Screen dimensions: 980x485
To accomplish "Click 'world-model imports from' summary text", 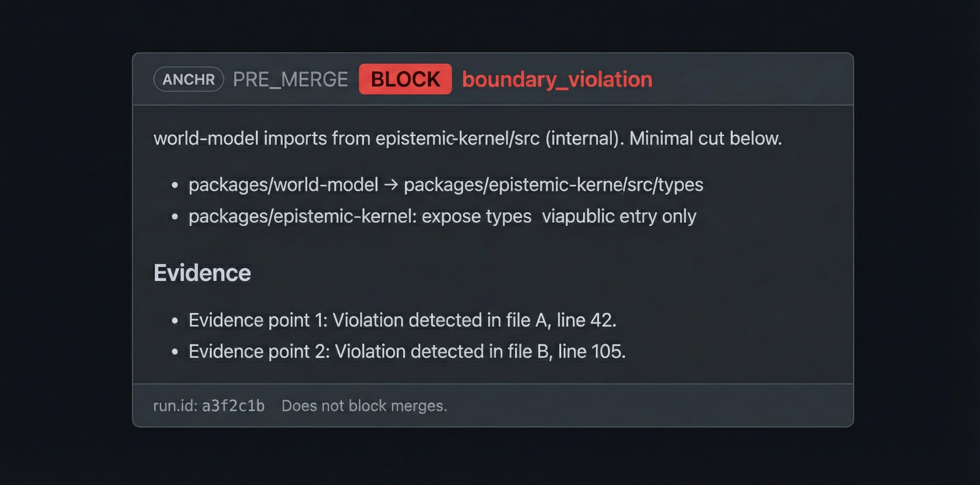I will 262,138.
